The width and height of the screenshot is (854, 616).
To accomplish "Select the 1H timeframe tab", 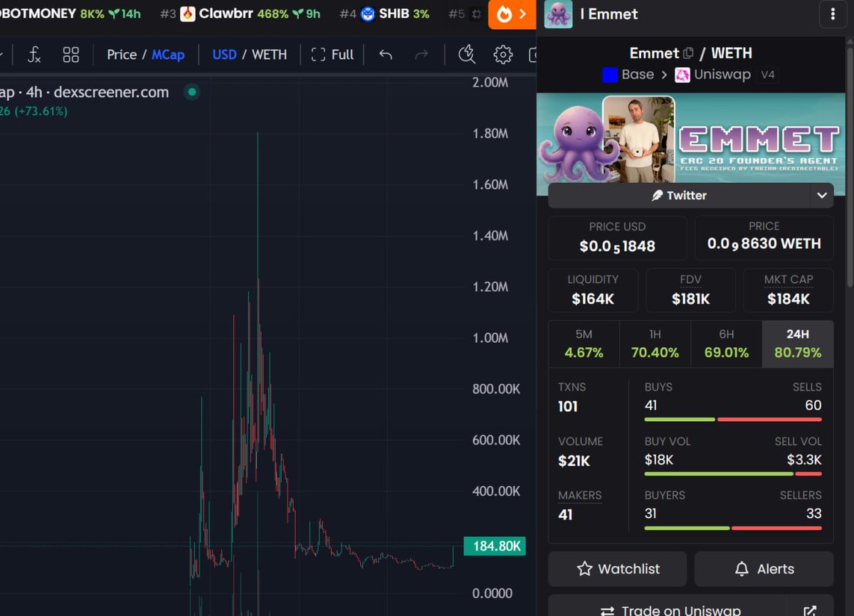I will tap(655, 344).
